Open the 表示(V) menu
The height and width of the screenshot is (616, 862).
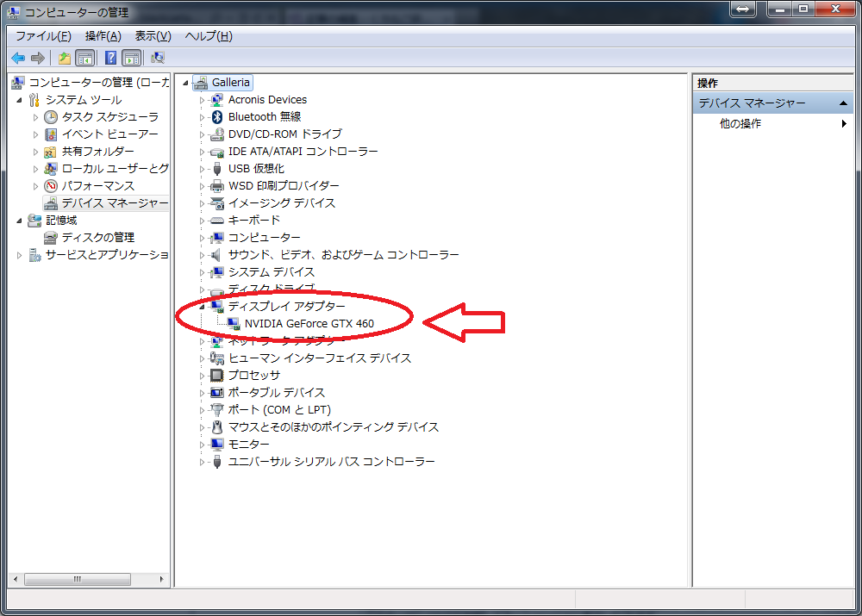(153, 36)
